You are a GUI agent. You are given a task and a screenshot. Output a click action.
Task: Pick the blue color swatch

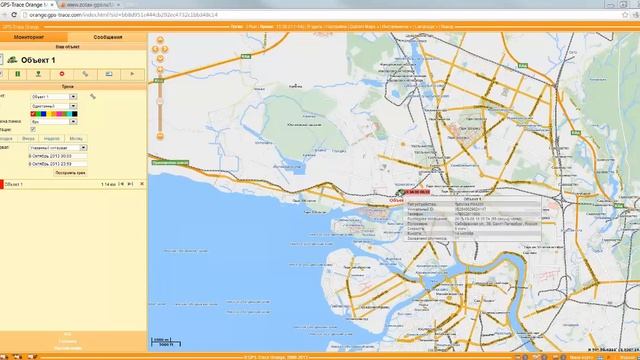43,114
